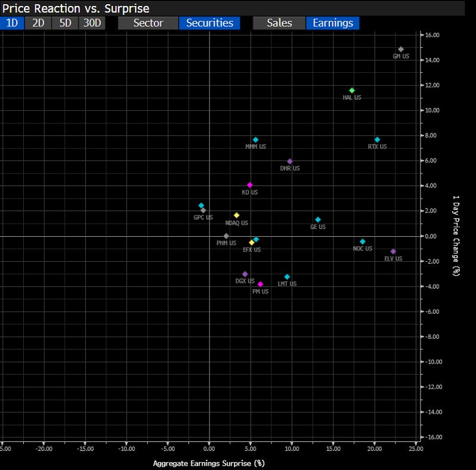The height and width of the screenshot is (470, 476).
Task: Click the cyan marker above GPC US
Action: 201,206
